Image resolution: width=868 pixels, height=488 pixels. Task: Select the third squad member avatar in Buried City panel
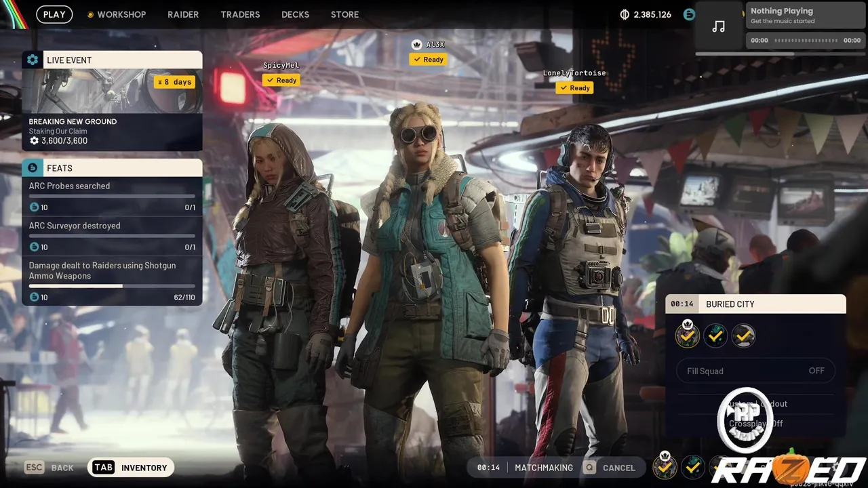(743, 335)
